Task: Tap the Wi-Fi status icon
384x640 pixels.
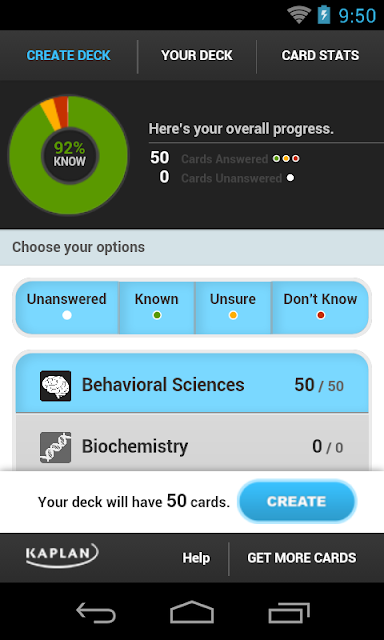Action: pyautogui.click(x=299, y=15)
